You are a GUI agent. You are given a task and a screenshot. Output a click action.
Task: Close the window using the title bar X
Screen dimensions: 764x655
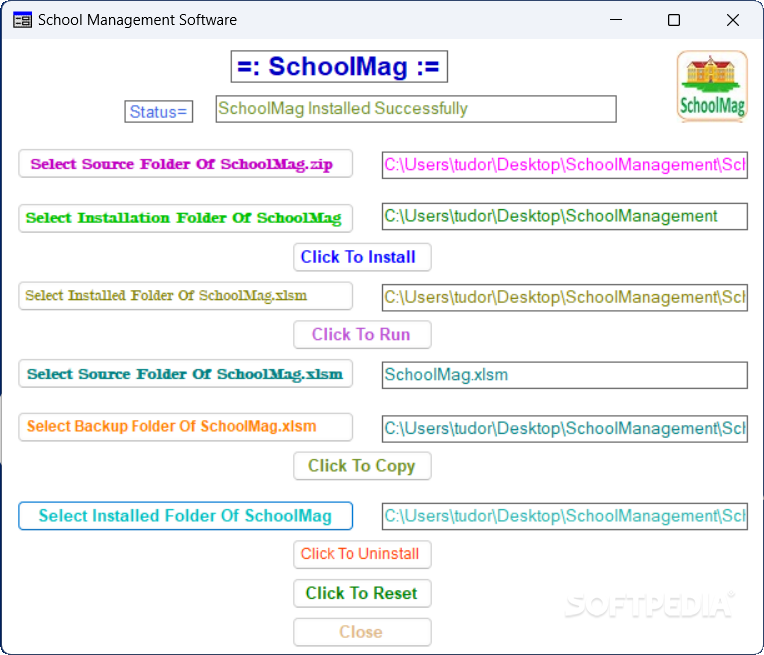(x=732, y=20)
